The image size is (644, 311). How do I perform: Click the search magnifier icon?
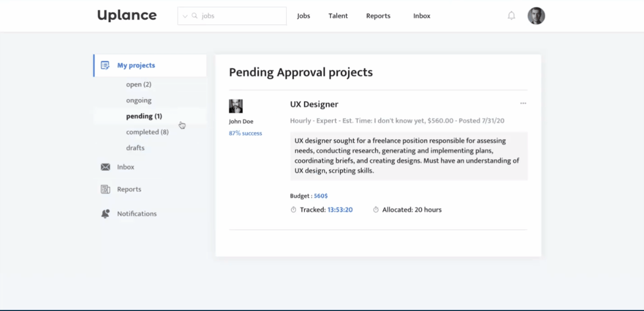(x=194, y=16)
